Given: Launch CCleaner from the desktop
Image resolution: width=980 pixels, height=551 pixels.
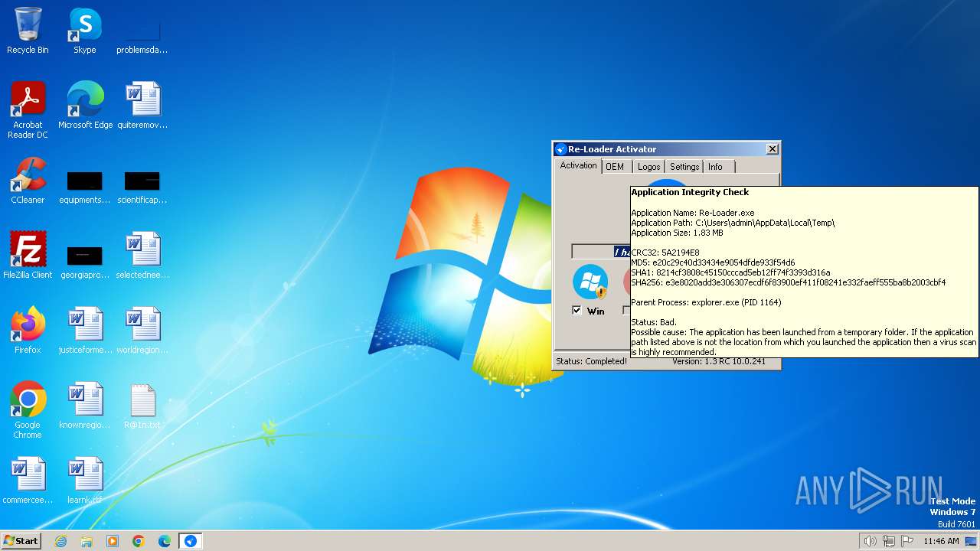Looking at the screenshot, I should [x=28, y=181].
